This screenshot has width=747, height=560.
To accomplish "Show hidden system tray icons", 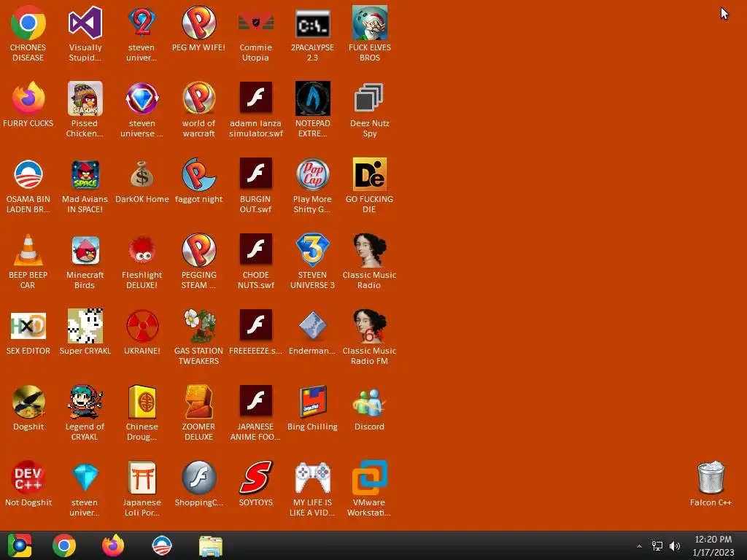I will pos(639,546).
